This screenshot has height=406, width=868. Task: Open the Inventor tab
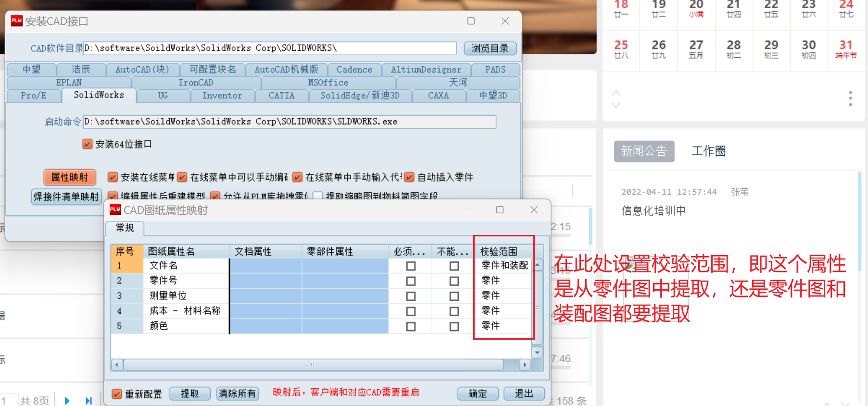tap(222, 96)
